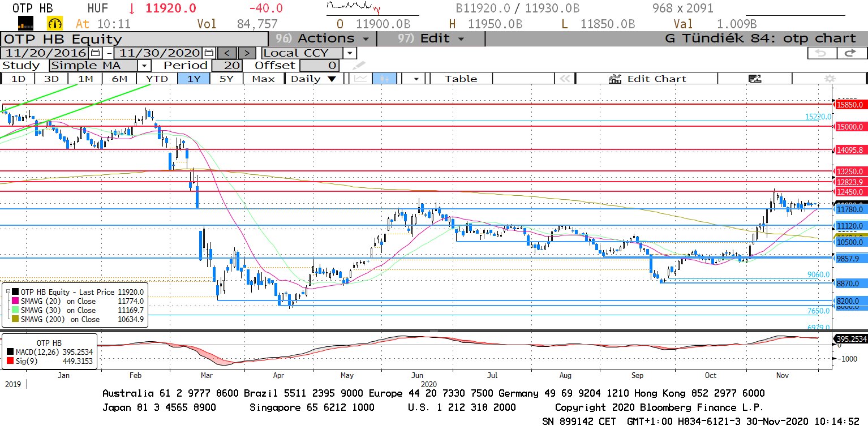Click the black bar-chart icon beside At 10:11
Viewport: 868px width, 438px height.
click(26, 23)
